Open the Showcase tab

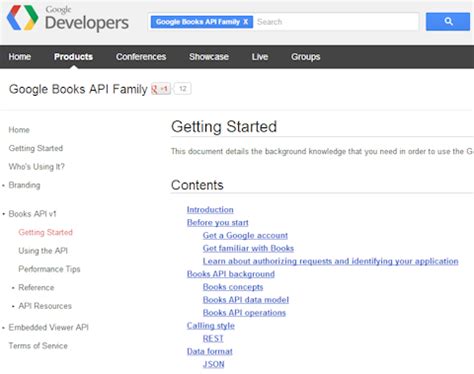tap(209, 57)
